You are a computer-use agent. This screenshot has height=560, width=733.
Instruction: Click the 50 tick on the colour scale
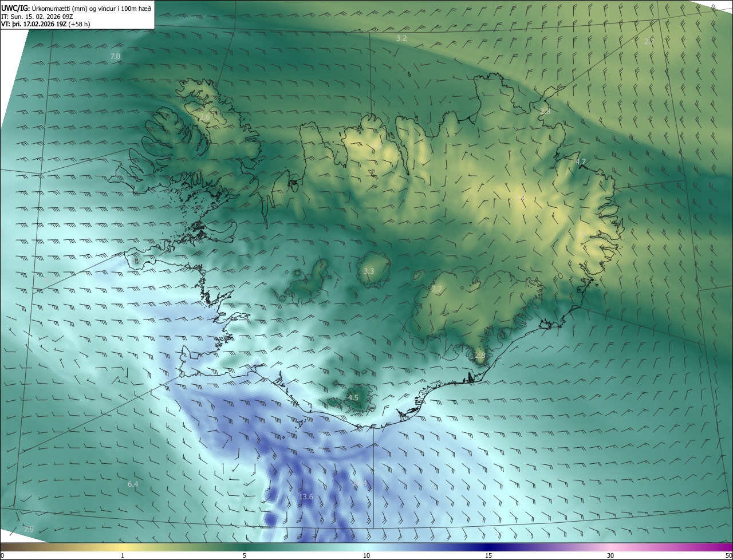pos(729,555)
